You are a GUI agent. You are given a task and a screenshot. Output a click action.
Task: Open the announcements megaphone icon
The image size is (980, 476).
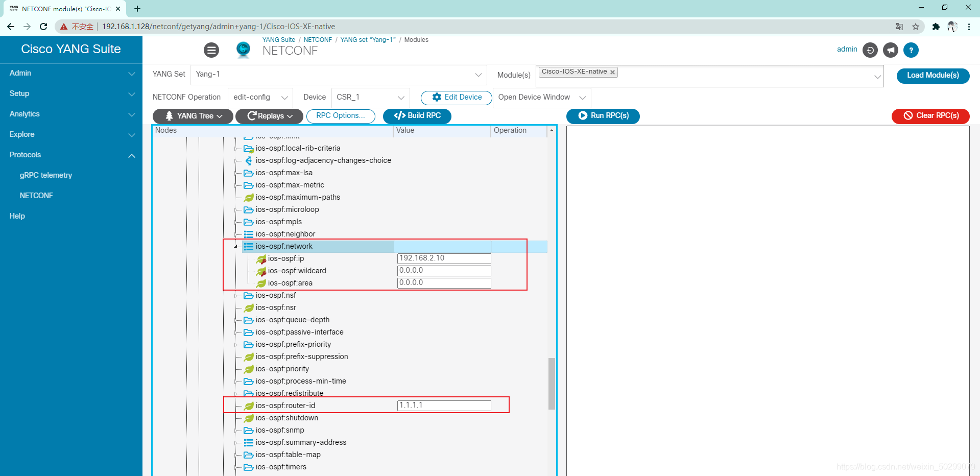pyautogui.click(x=891, y=50)
